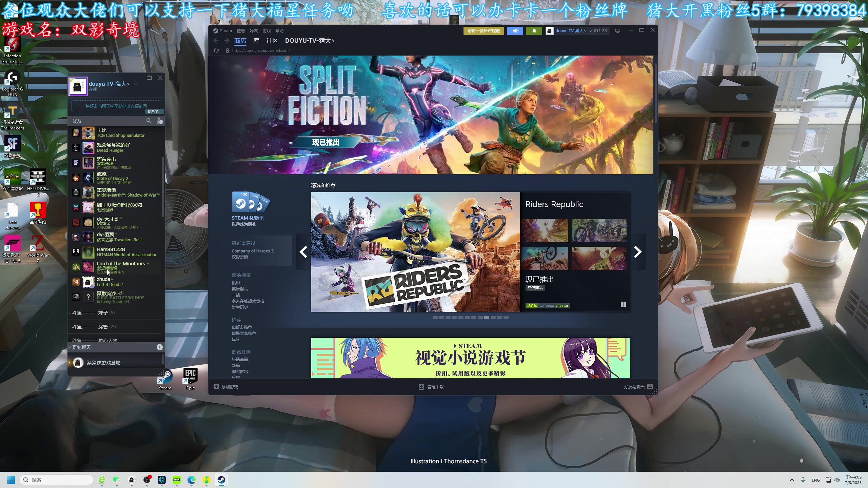Launch HELLDIVERS 2 desktop shortcut

[38, 182]
